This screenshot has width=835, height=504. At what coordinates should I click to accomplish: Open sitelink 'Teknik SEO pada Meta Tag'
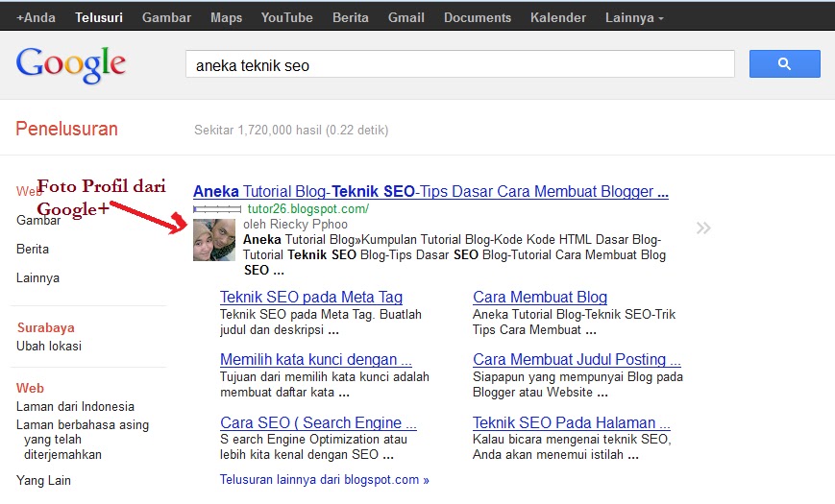(x=311, y=297)
